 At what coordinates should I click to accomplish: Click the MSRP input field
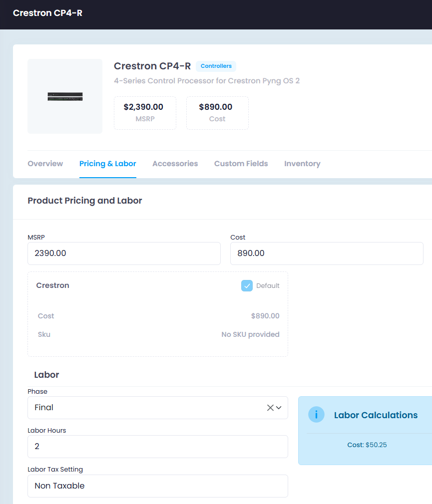pyautogui.click(x=124, y=253)
